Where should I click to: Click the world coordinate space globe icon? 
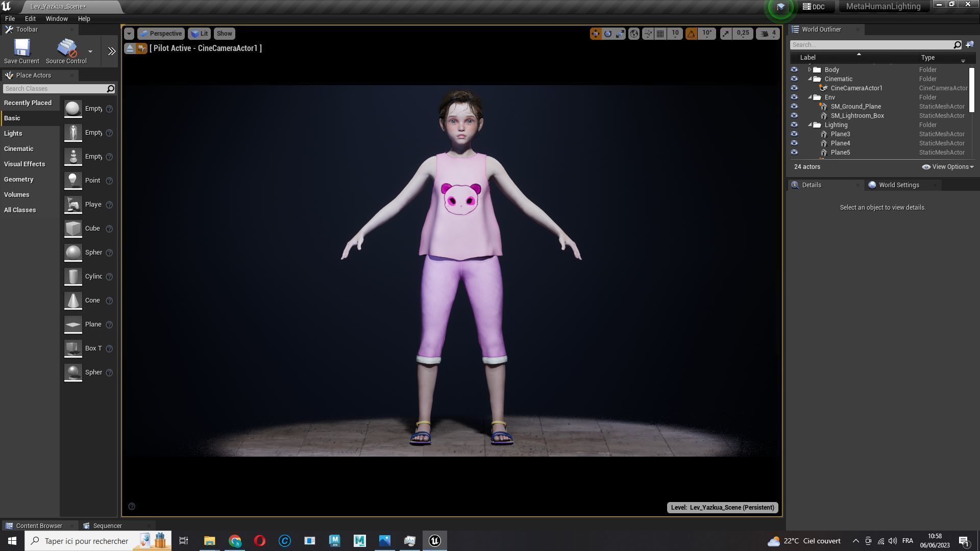634,34
